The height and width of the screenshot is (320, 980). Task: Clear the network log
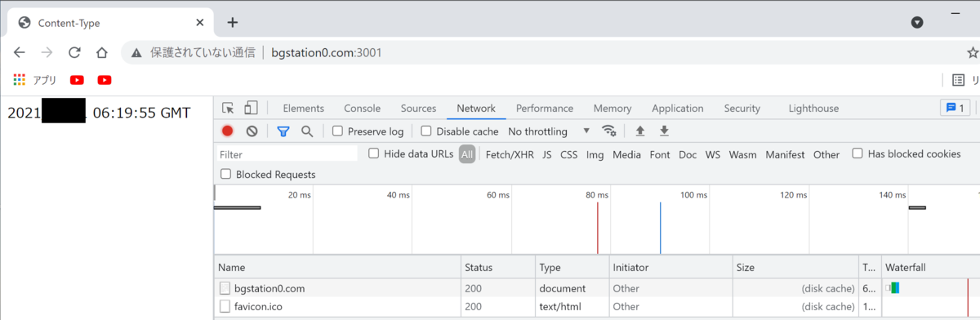tap(252, 131)
